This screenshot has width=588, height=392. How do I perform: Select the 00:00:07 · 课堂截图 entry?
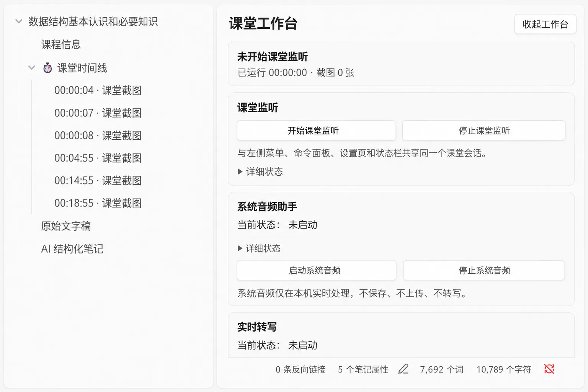pos(98,113)
